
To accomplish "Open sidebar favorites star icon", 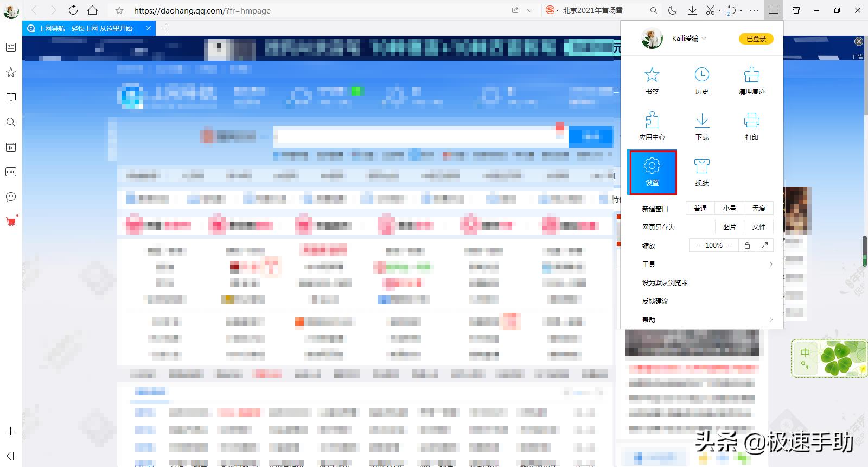I will point(10,72).
